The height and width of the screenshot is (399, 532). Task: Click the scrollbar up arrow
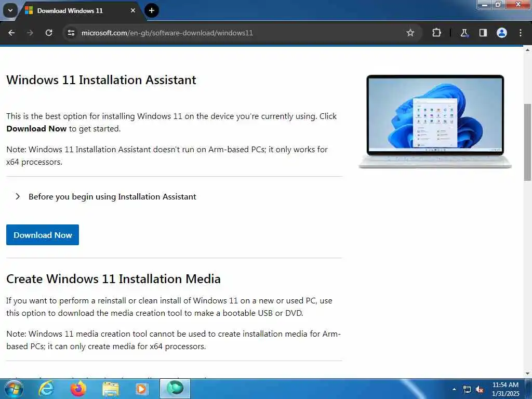(527, 50)
